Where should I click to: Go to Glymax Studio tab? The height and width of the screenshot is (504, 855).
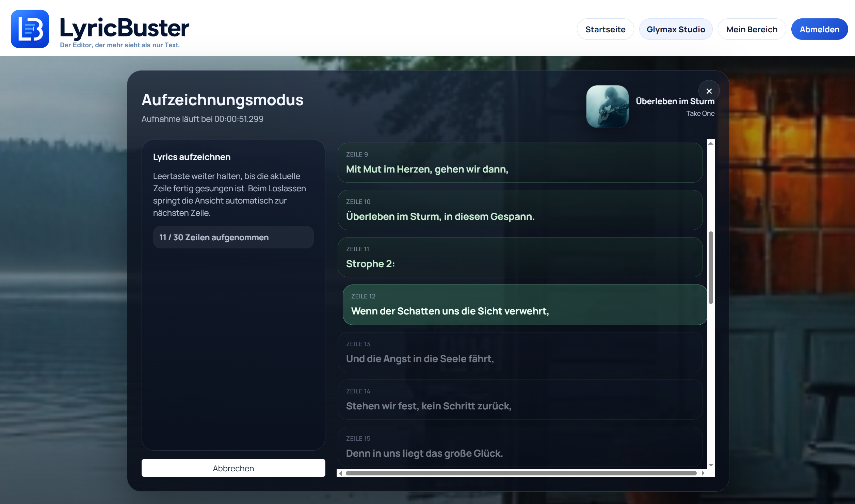point(676,29)
